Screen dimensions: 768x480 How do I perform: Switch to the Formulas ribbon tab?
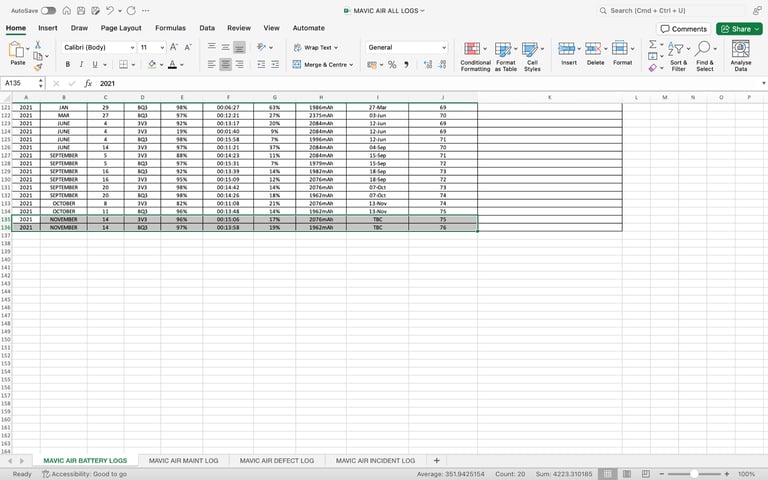(x=170, y=28)
